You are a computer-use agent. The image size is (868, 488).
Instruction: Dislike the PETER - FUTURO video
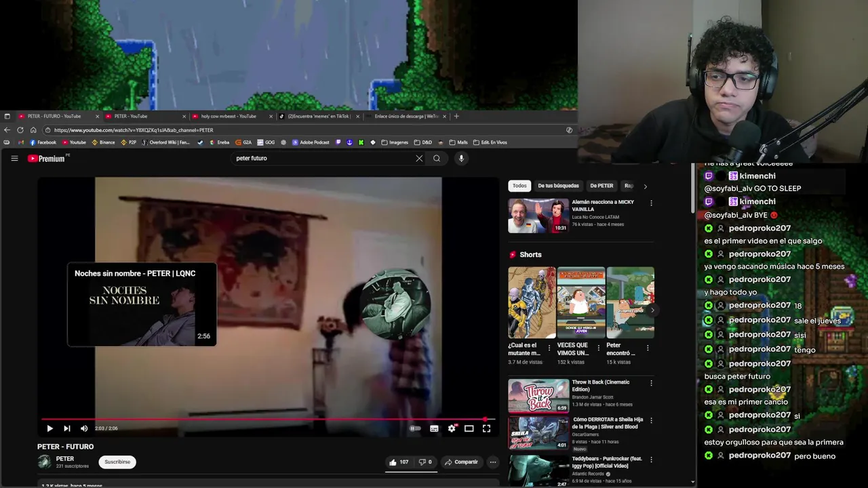coord(425,462)
